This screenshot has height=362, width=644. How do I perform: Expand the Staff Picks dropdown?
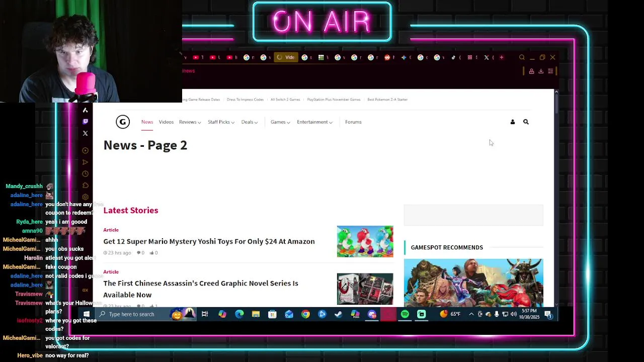click(x=221, y=122)
